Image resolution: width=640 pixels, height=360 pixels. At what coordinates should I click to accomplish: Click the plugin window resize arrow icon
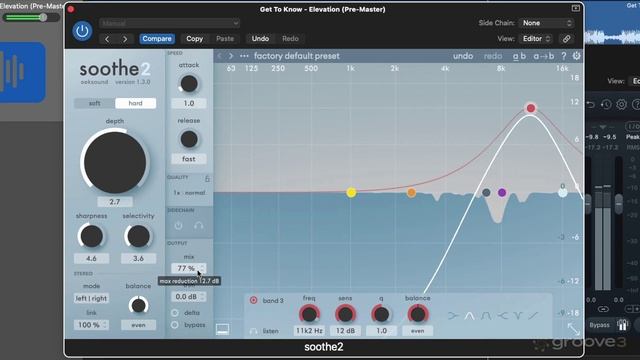[573, 329]
